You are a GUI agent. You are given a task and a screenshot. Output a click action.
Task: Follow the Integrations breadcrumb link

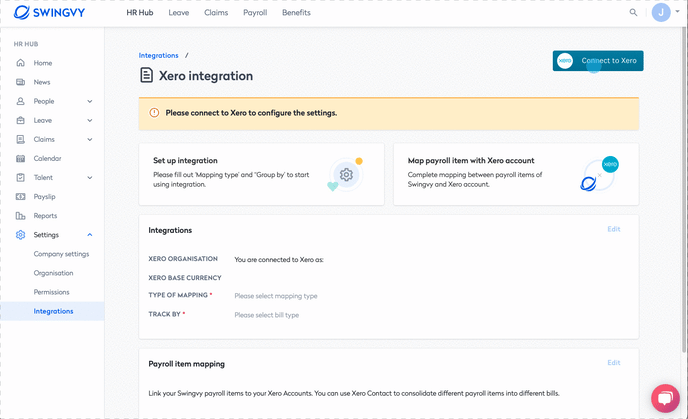point(158,55)
